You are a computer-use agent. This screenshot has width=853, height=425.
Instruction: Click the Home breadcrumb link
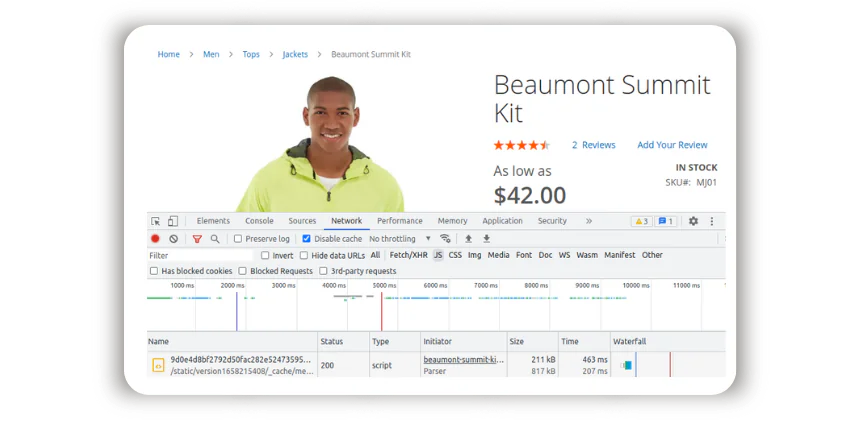click(x=169, y=54)
